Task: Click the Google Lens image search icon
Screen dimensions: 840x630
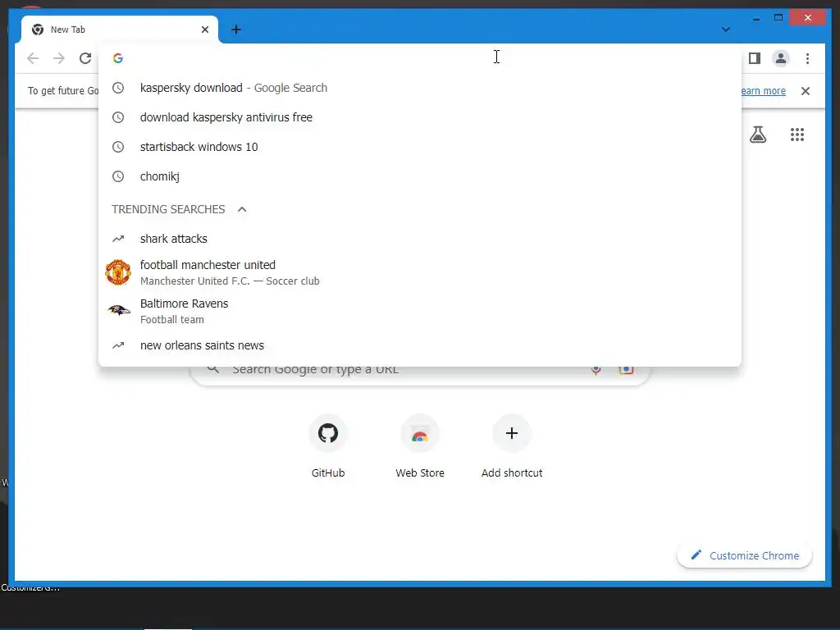Action: pos(626,370)
